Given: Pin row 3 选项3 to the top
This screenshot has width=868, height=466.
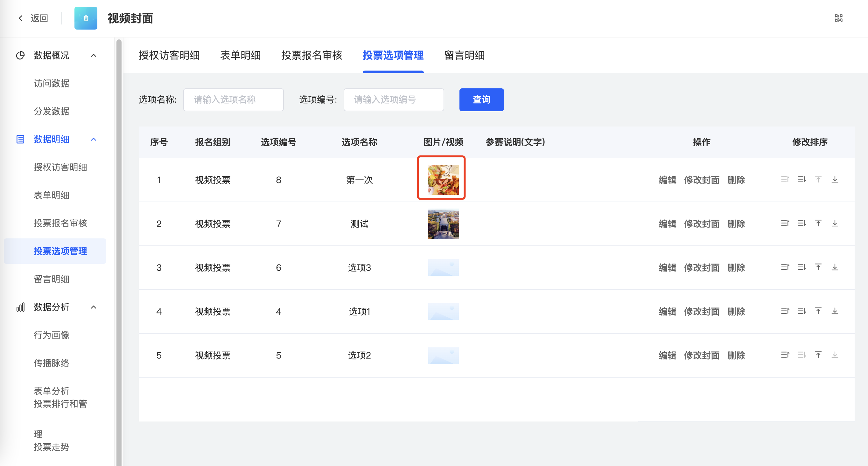Looking at the screenshot, I should pyautogui.click(x=818, y=267).
